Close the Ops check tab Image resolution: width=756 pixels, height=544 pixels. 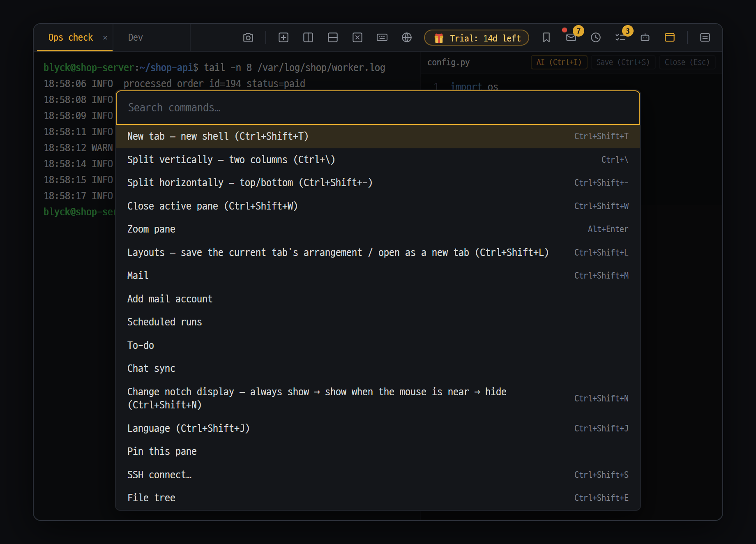[x=105, y=38]
